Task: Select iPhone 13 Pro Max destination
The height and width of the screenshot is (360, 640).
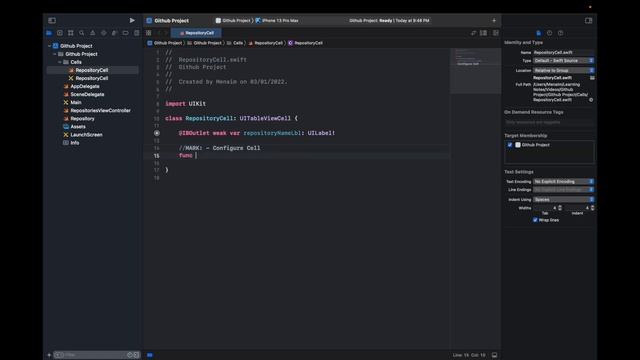Action: tap(277, 20)
